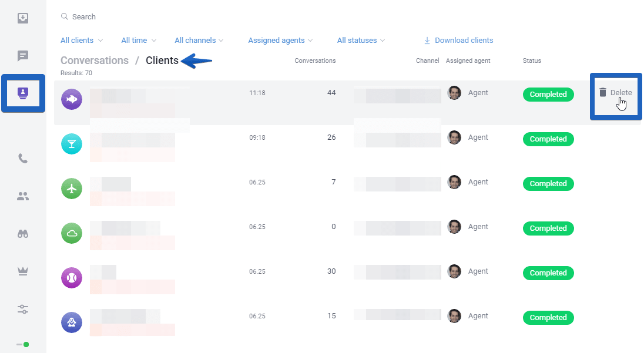Image resolution: width=644 pixels, height=353 pixels.
Task: Click agent photo in 44-conversations row
Action: pyautogui.click(x=454, y=93)
